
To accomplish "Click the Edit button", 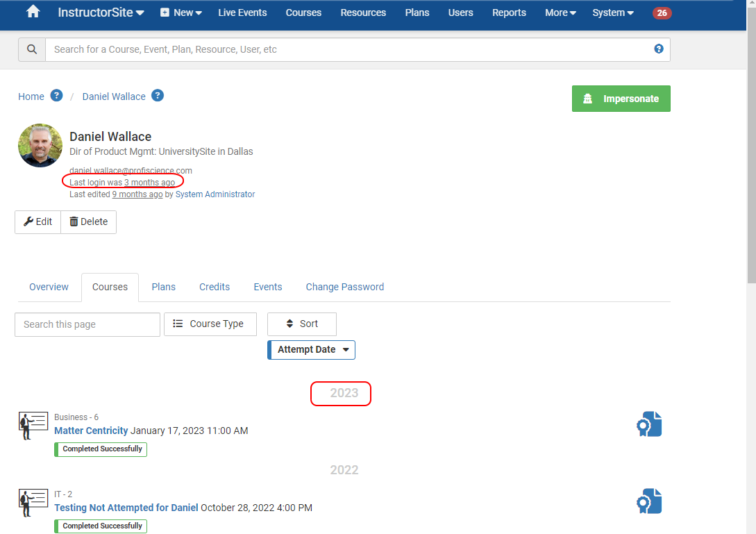I will (37, 222).
